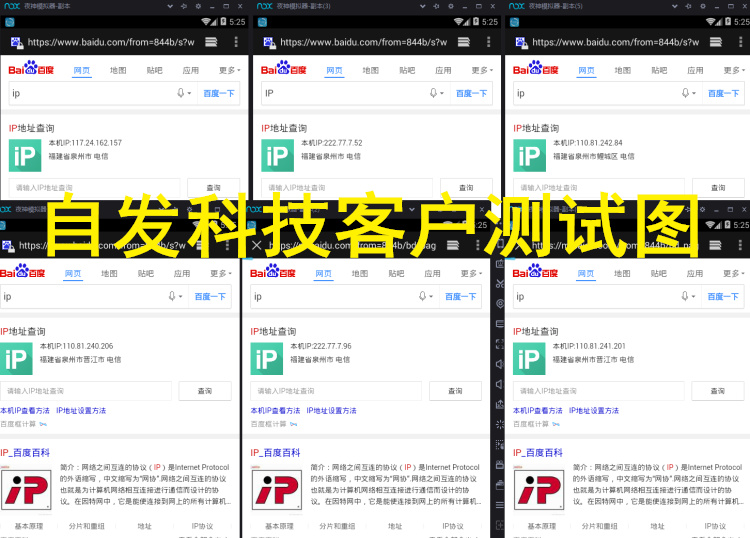Select 网页 tab in 117.24.162.157 window
Image resolution: width=750 pixels, height=538 pixels.
pyautogui.click(x=82, y=70)
